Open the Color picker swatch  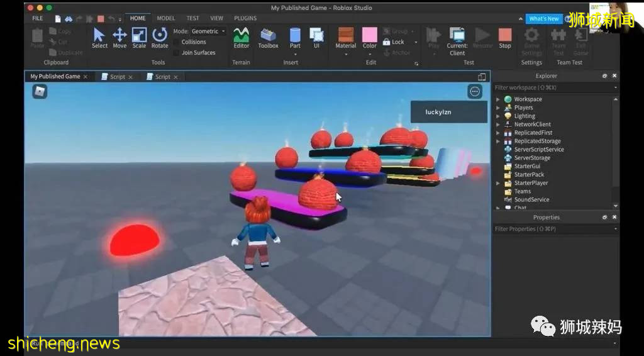370,35
